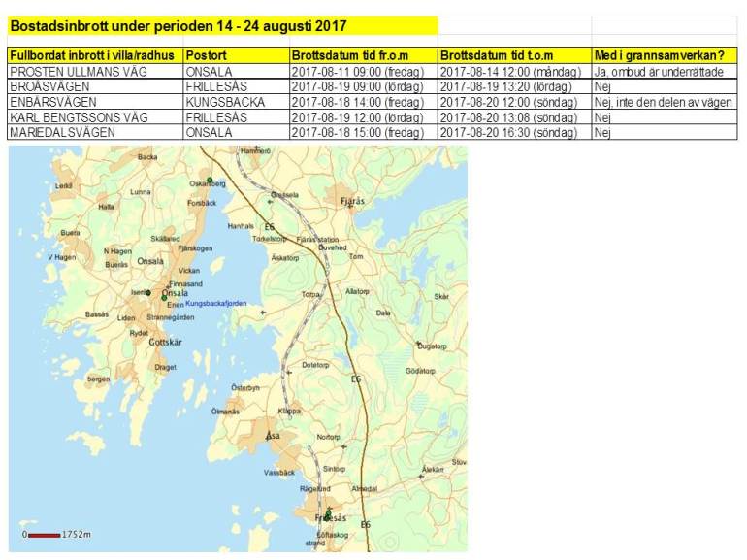
Task: Click the dark marker next to Isered
Action: [148, 291]
